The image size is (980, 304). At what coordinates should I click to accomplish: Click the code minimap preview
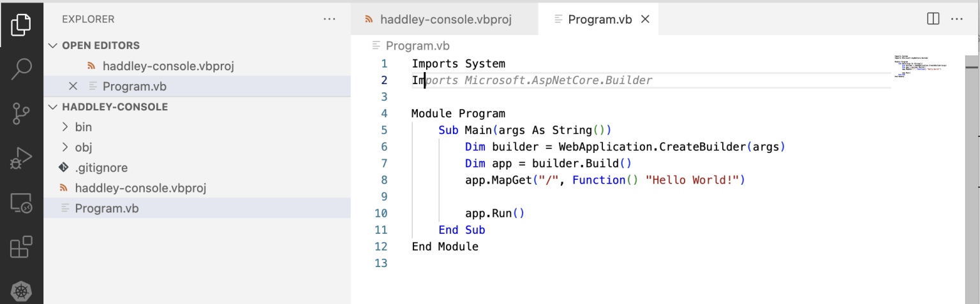(921, 67)
